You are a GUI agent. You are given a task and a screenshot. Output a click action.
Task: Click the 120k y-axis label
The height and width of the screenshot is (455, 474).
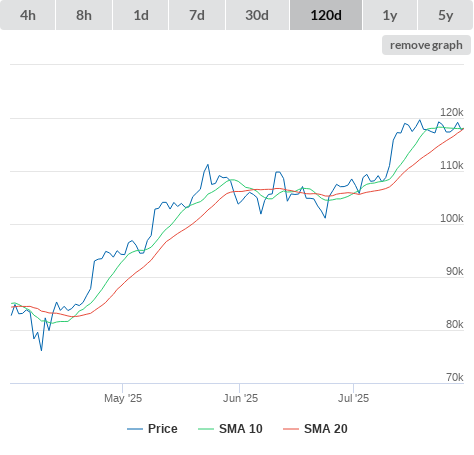click(x=451, y=112)
